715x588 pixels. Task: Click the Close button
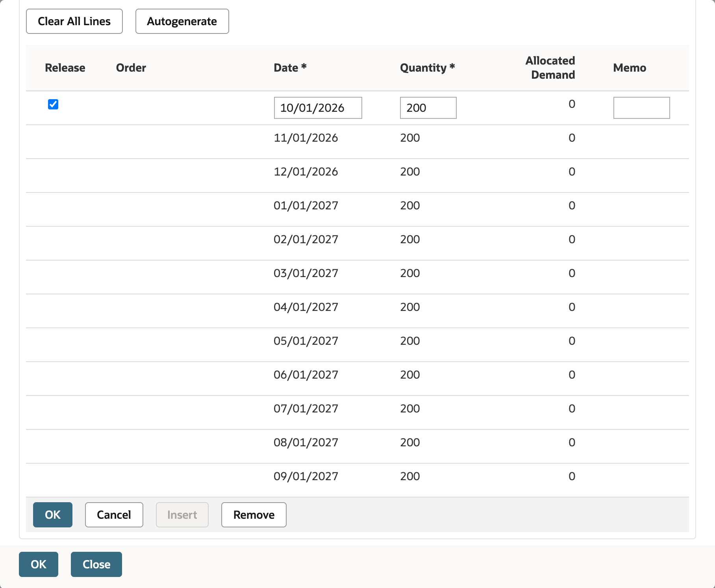(96, 564)
